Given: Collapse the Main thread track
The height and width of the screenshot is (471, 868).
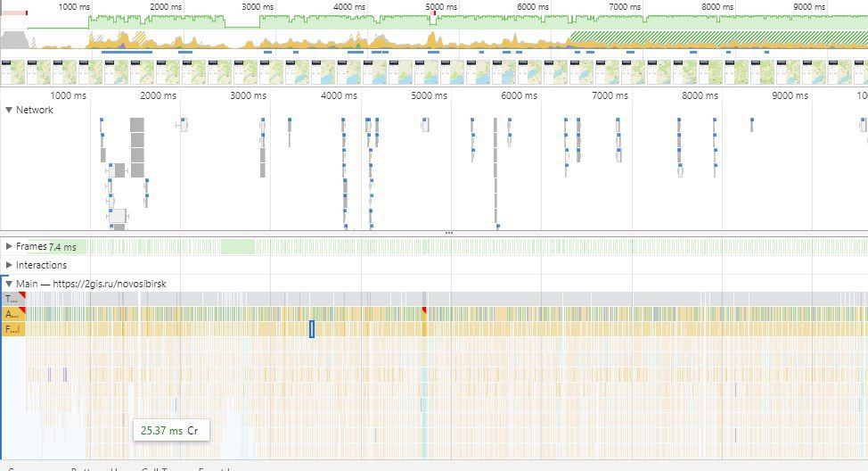Looking at the screenshot, I should point(9,284).
